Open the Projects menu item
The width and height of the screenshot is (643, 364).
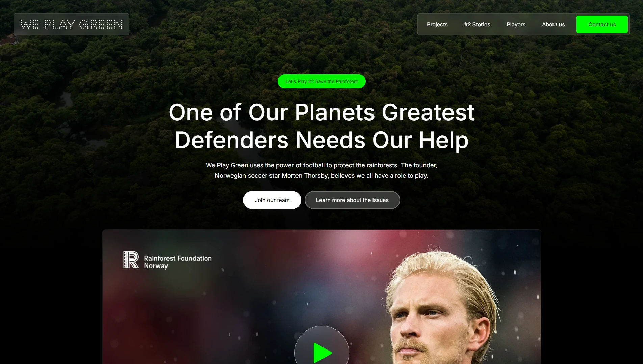click(x=437, y=24)
